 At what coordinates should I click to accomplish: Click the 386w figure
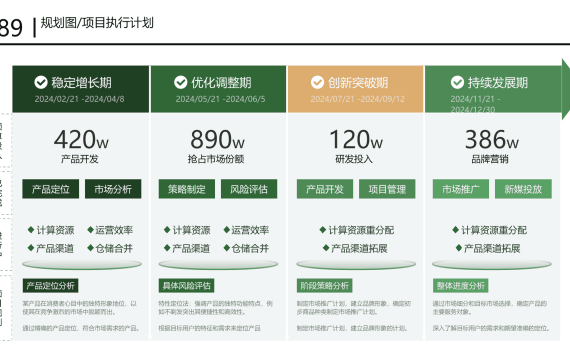(x=492, y=140)
